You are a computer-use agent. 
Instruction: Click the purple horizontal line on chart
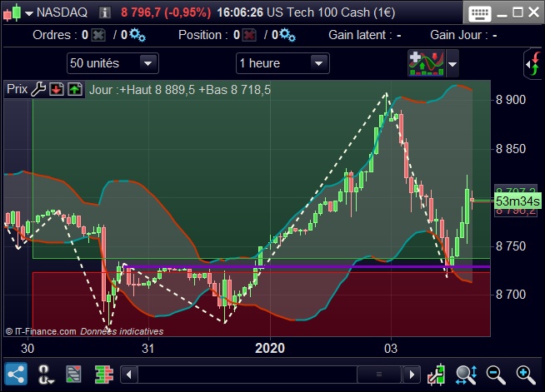307,266
